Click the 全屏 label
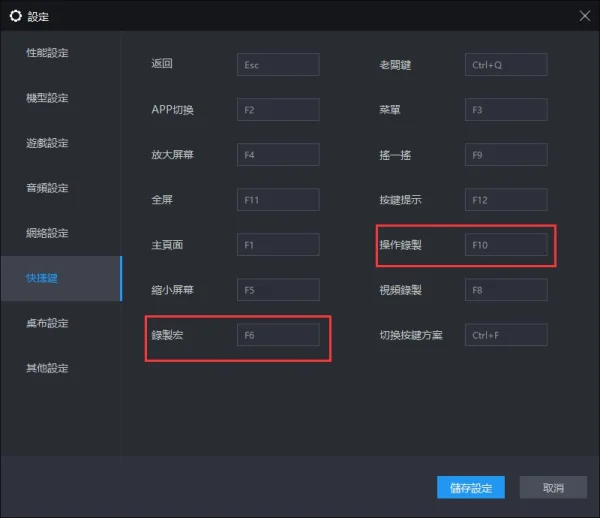Screen dimensions: 600x518 [x=162, y=200]
